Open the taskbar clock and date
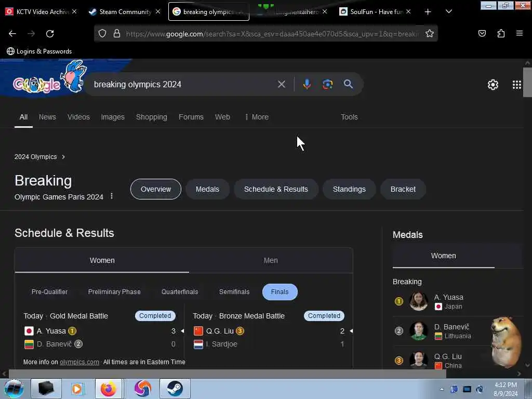Screen dimensions: 532x399 click(x=506, y=389)
